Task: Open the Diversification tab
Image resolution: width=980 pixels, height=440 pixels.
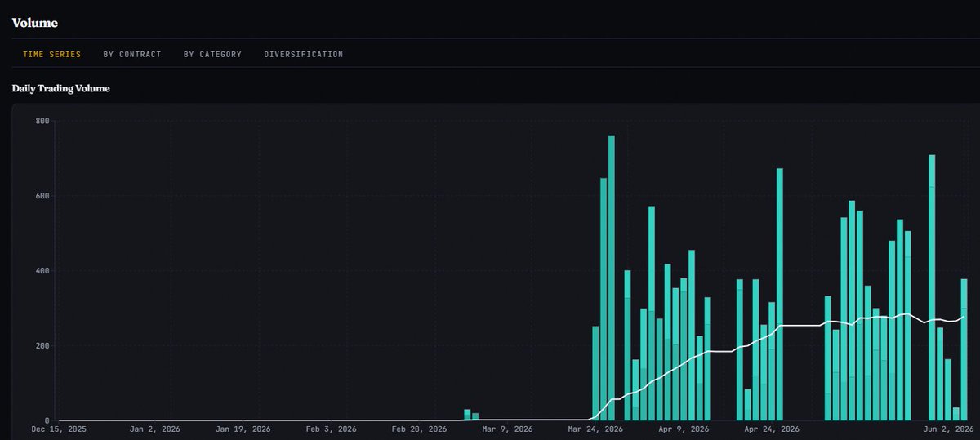Action: click(304, 55)
